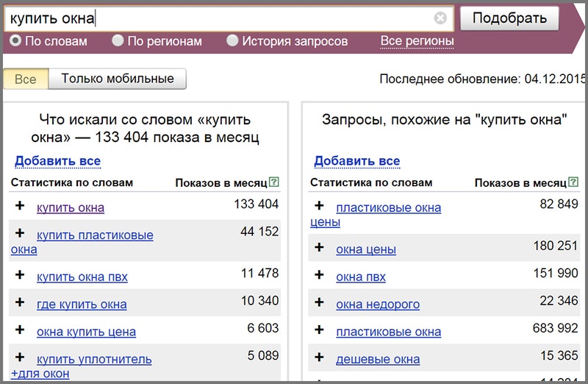Focus the search field containing «купить окна»

pyautogui.click(x=220, y=18)
